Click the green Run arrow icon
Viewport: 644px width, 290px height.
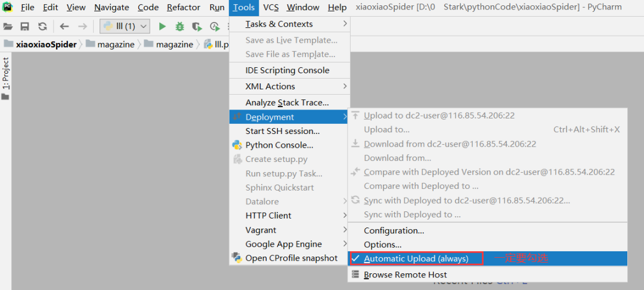[x=162, y=27]
